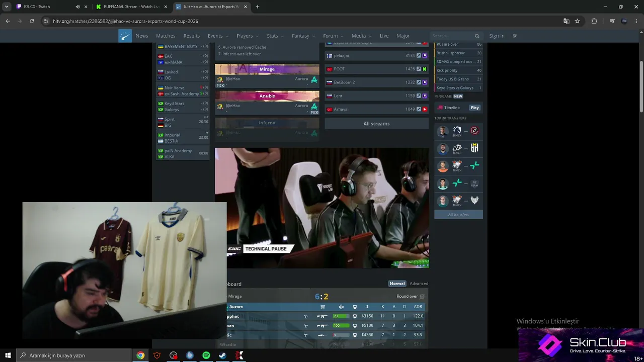Open the browser extensions puzzle icon
Screen dimensions: 644x362
pos(594,21)
